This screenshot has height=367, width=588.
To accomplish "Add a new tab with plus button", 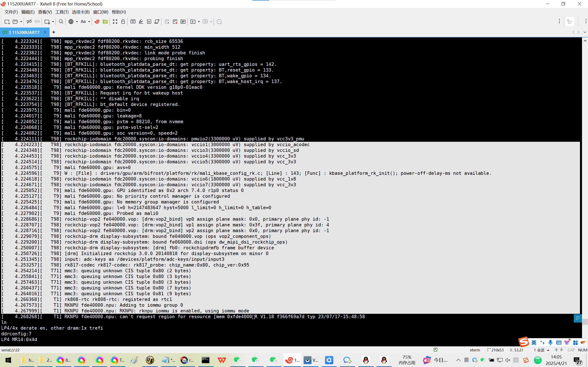I will pyautogui.click(x=54, y=32).
